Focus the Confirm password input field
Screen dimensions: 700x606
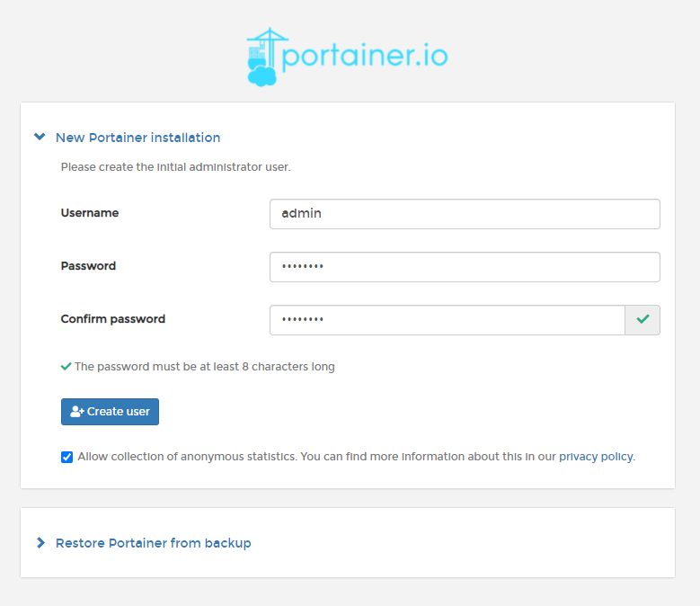point(447,320)
